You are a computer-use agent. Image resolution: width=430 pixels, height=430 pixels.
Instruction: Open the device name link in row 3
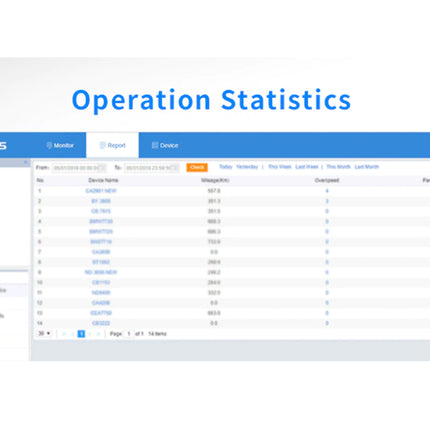(x=101, y=211)
